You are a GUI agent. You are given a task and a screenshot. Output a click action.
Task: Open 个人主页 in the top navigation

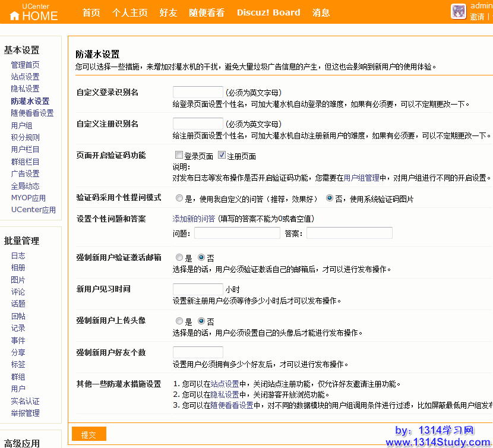[129, 12]
